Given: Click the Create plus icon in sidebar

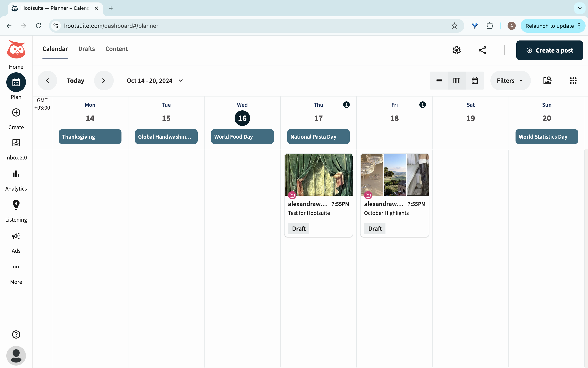Looking at the screenshot, I should [16, 112].
